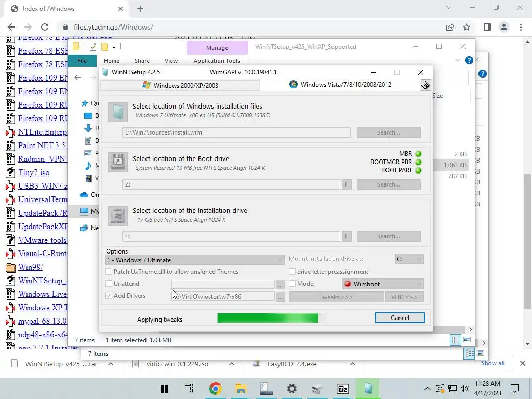Click Show all downloads
532x399 pixels.
tap(493, 363)
